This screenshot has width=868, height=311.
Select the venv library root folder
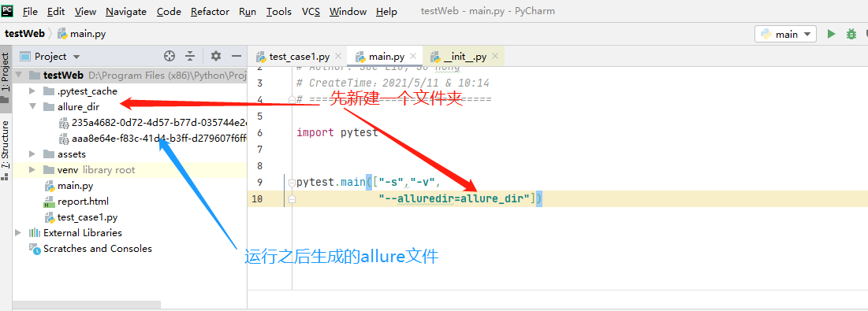[x=129, y=169]
